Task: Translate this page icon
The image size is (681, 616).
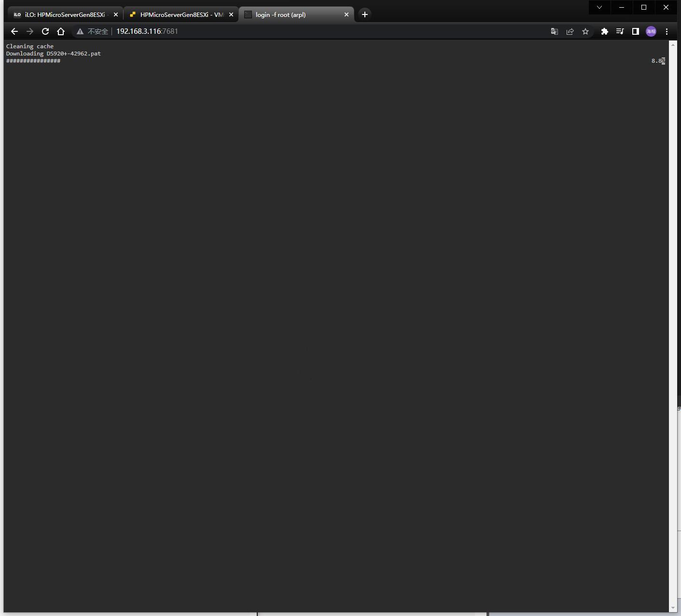Action: [555, 31]
